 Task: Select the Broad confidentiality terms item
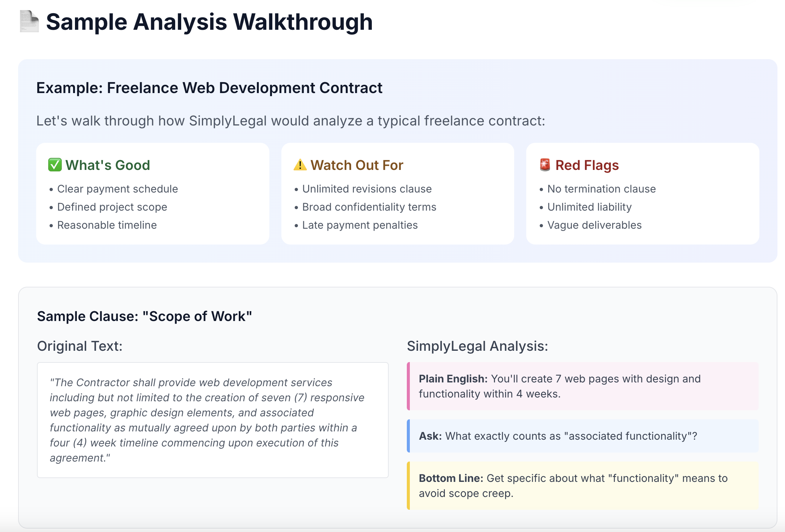click(369, 207)
